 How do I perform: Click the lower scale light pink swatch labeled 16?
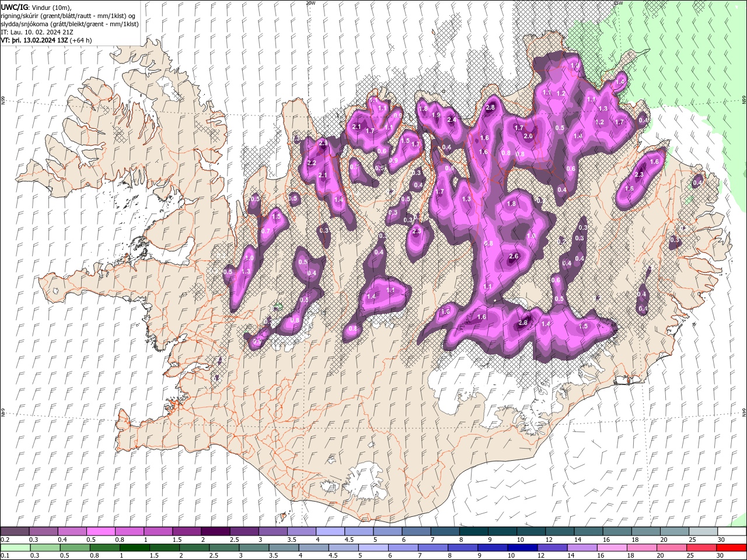click(x=612, y=548)
